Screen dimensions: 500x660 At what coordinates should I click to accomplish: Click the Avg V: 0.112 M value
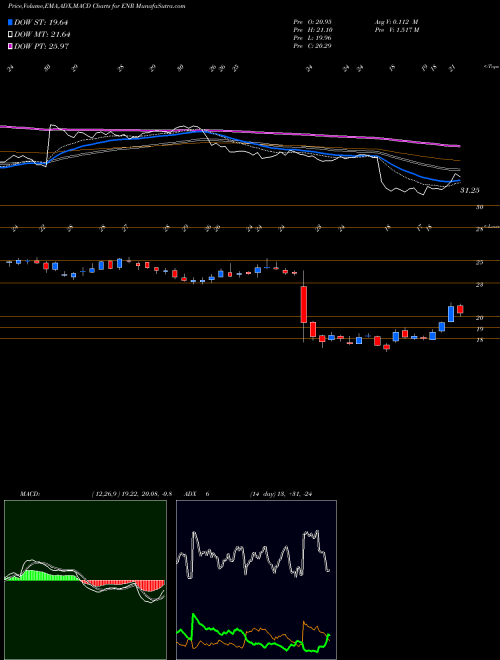(397, 22)
